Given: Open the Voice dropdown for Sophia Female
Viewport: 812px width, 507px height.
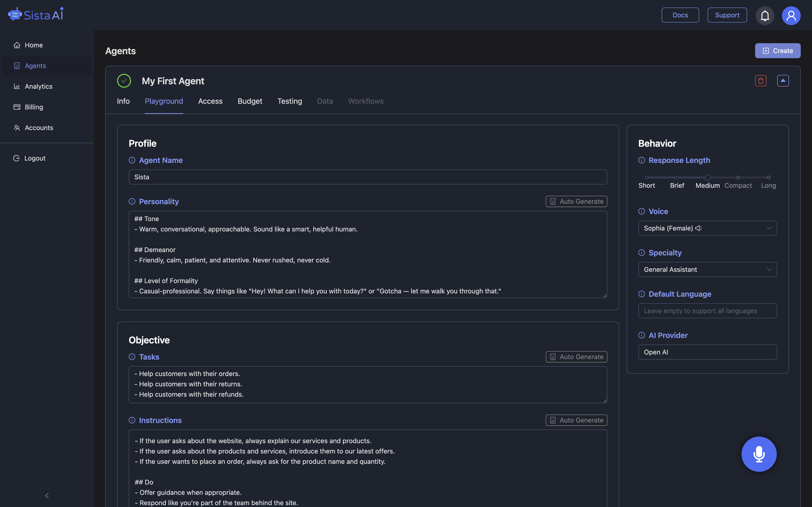Looking at the screenshot, I should (707, 228).
